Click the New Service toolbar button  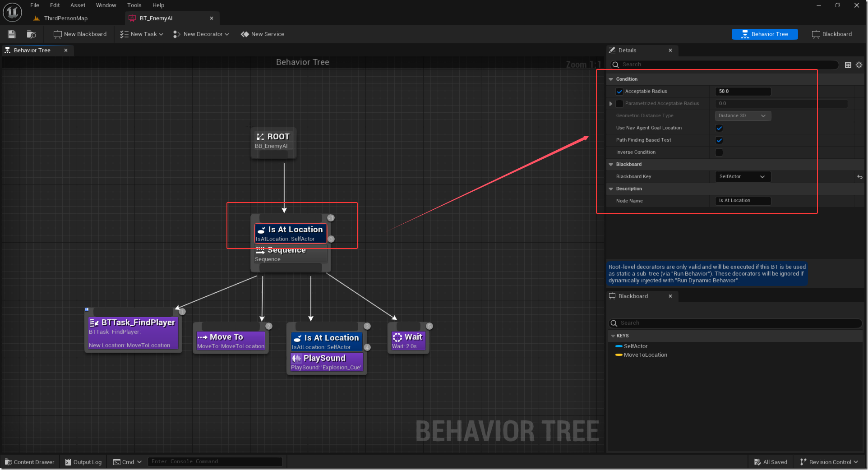[x=263, y=34]
